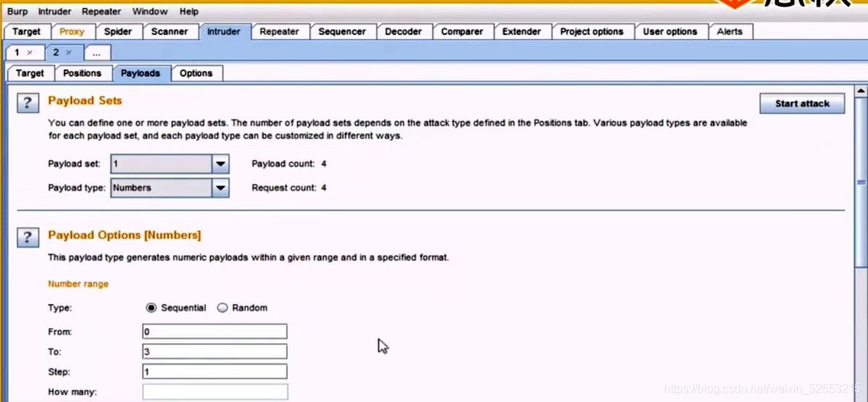Open the Positions sub-tab

point(82,73)
